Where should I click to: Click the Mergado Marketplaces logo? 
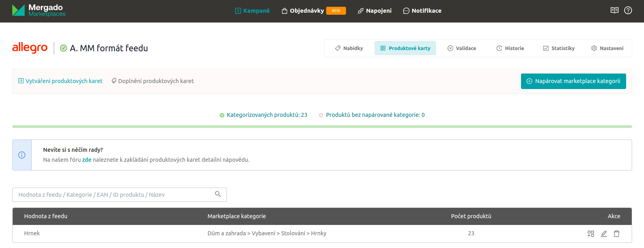[38, 10]
